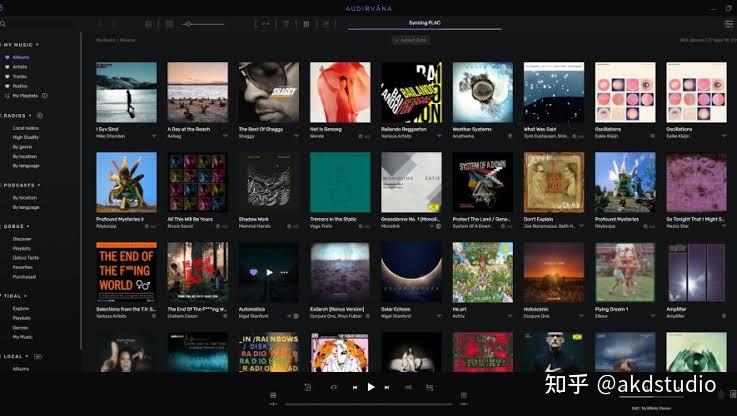Open the Shadow Work album cover
The height and width of the screenshot is (416, 737).
[x=269, y=182]
